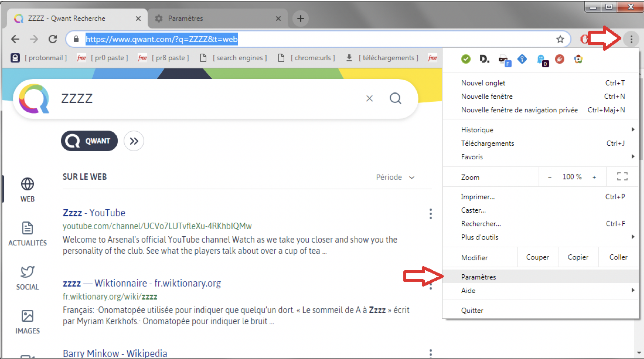Screen dimensions: 644x359
Task: Bookmark this page with the star icon
Action: click(x=560, y=39)
